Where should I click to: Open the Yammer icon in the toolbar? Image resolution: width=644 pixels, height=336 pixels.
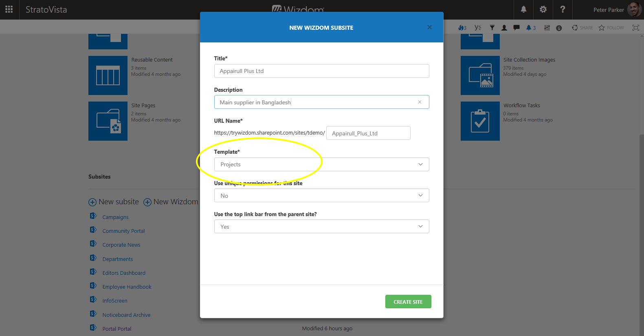pos(478,28)
